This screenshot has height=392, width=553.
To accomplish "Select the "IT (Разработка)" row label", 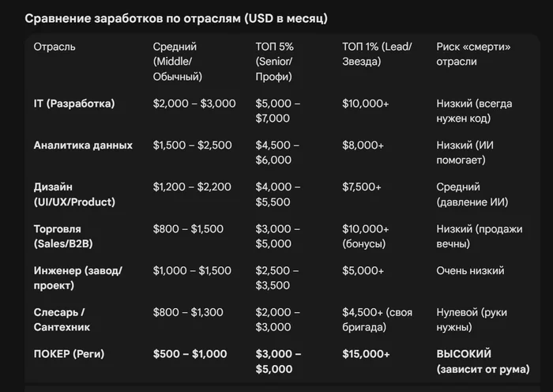I will (x=73, y=104).
